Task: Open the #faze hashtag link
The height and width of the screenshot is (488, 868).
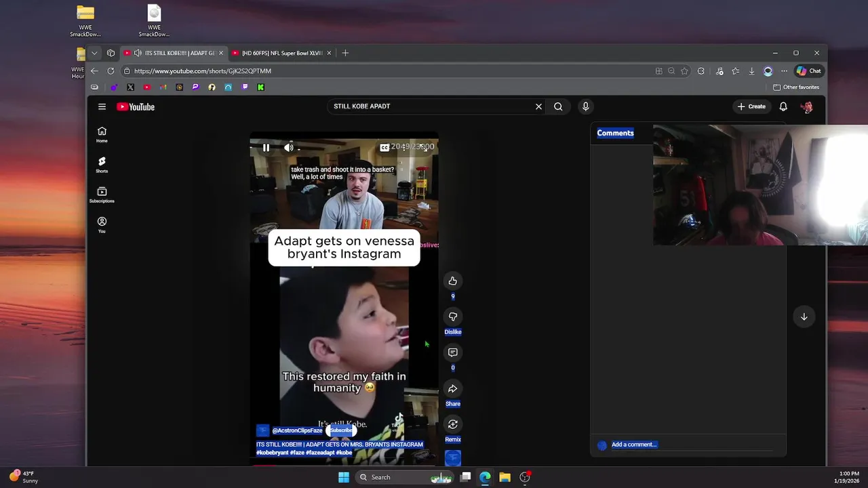Action: pyautogui.click(x=297, y=453)
